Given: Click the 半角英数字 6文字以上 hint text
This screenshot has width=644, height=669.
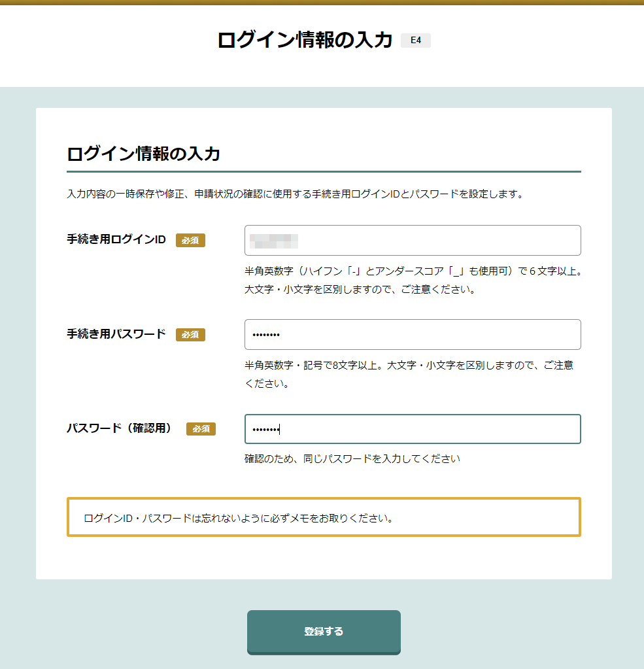Looking at the screenshot, I should (413, 280).
